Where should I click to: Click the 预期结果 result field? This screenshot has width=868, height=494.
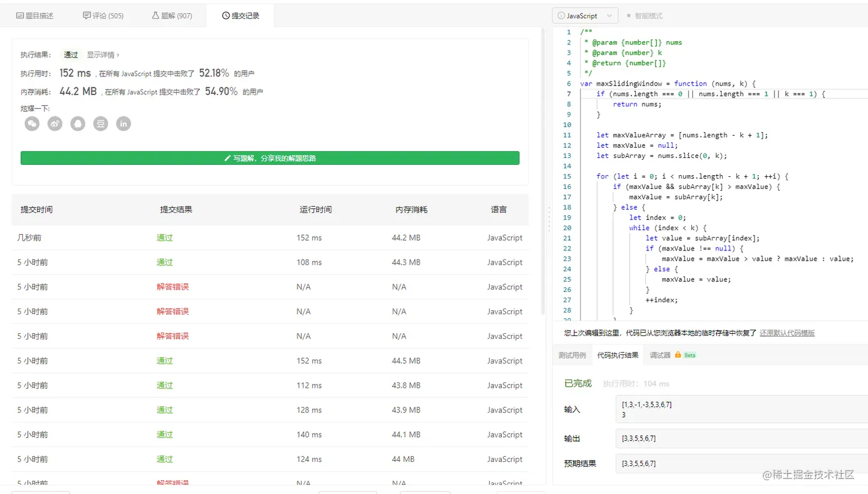coord(742,464)
